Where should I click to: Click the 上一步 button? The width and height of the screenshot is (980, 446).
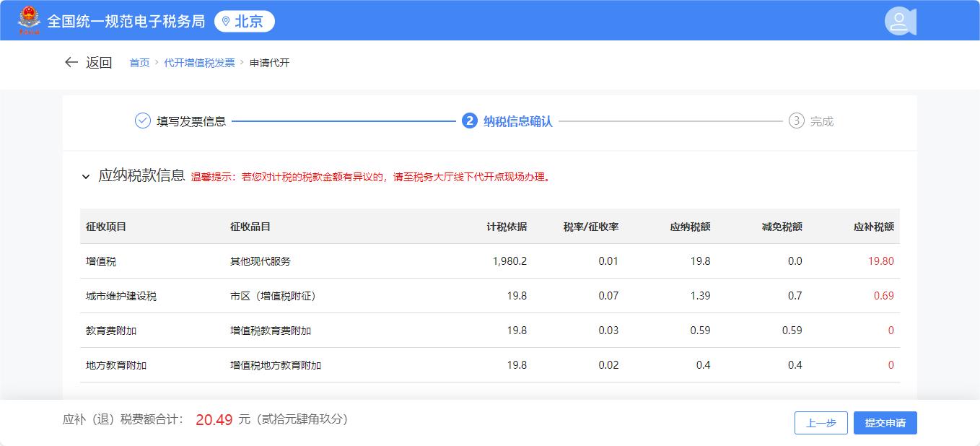coord(821,423)
